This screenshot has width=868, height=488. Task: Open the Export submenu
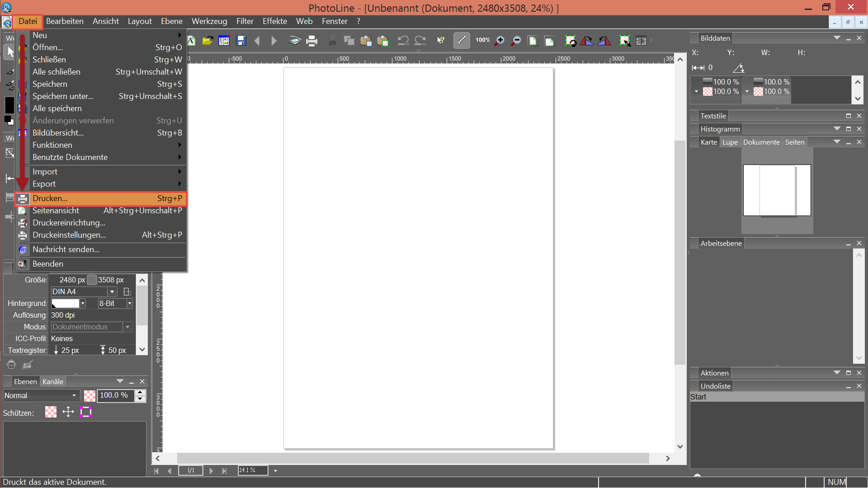101,184
